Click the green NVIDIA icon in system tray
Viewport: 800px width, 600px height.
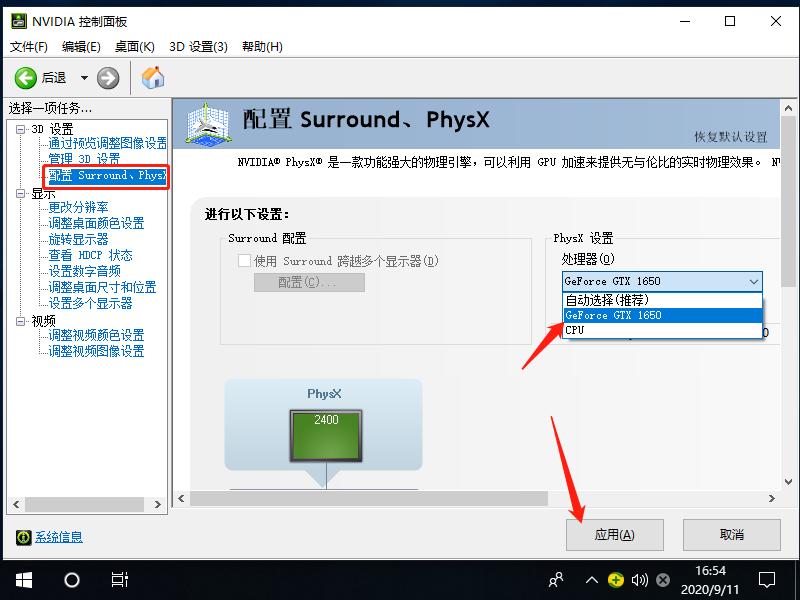click(617, 578)
